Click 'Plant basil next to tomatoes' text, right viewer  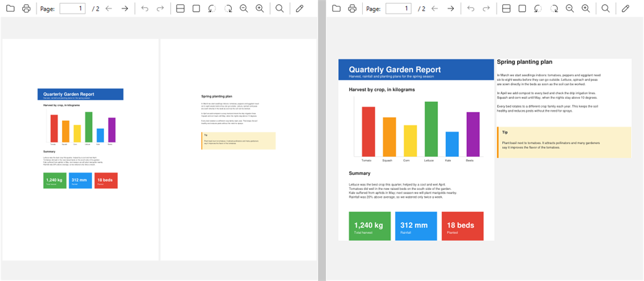tap(551, 145)
